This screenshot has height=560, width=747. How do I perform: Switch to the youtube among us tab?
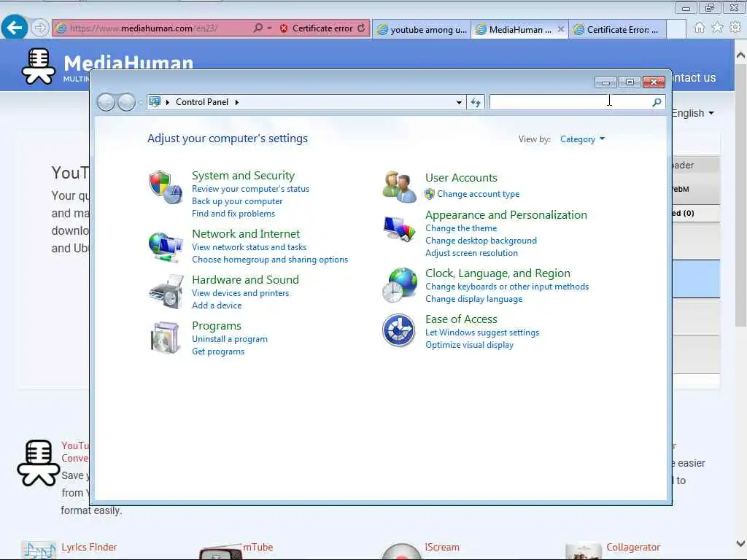(422, 29)
